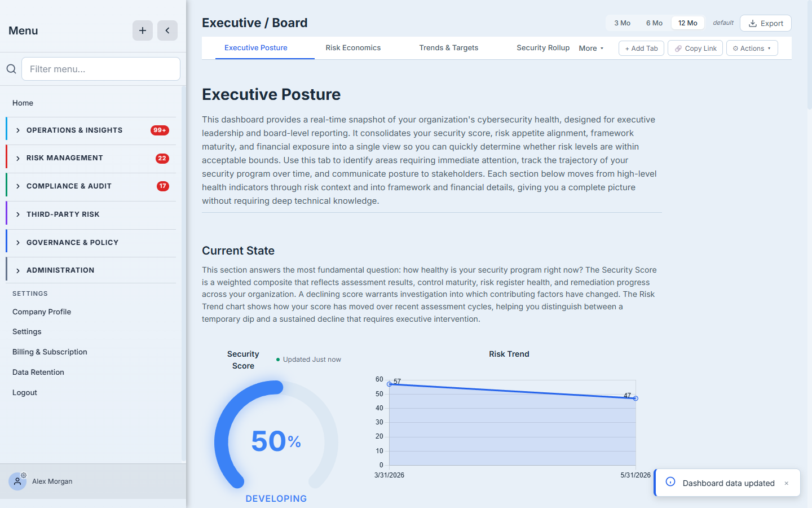Click the 99+ badge on Operations & Insights
This screenshot has height=508, width=812.
[x=160, y=130]
